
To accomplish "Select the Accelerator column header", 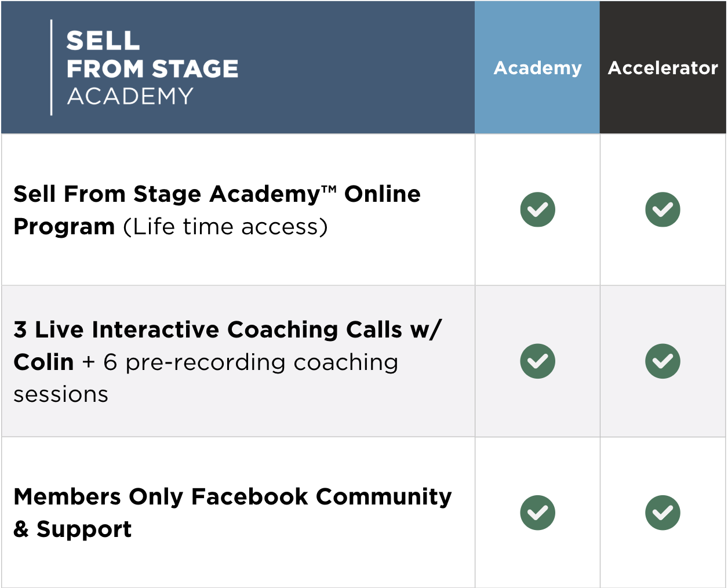I will coord(663,68).
